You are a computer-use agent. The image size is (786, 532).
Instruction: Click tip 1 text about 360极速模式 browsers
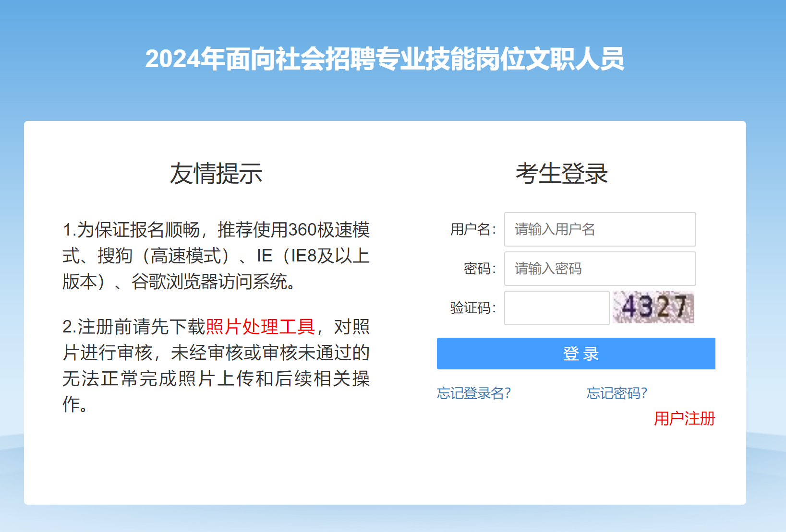click(x=216, y=256)
